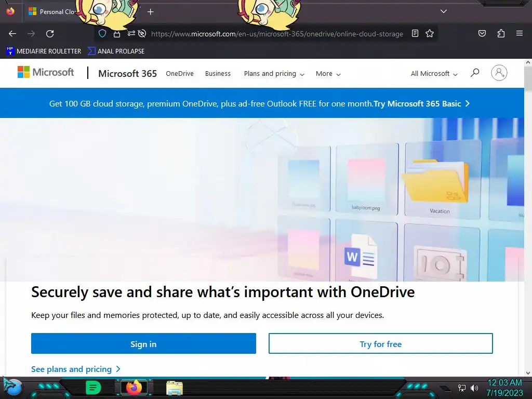
Task: Expand the More dropdown
Action: coord(328,74)
